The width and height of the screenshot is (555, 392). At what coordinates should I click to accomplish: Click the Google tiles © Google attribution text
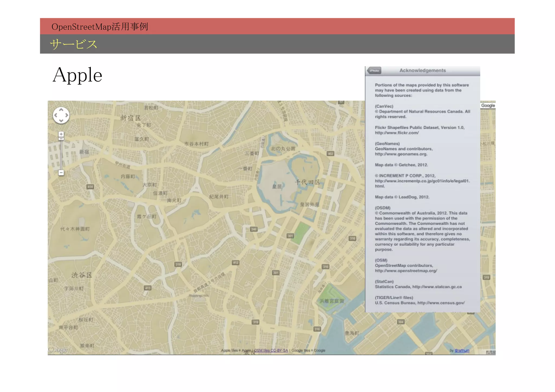308,350
